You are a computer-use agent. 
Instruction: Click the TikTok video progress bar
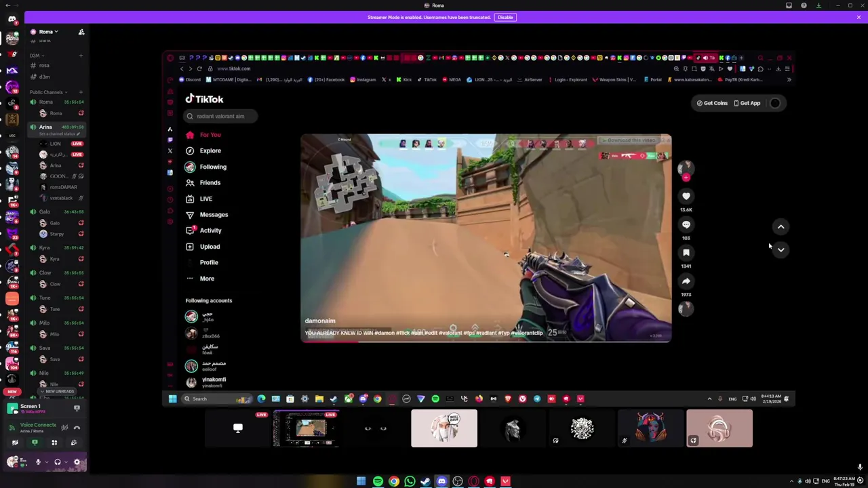pos(486,340)
